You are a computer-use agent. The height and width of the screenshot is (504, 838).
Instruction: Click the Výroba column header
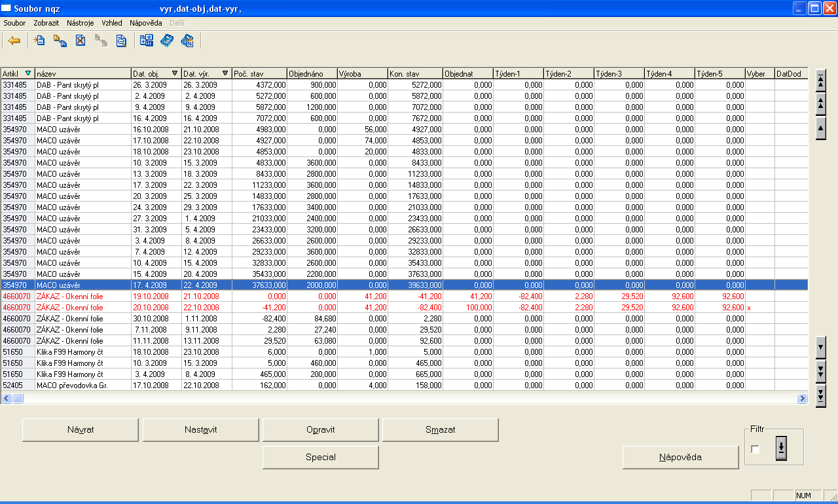(x=362, y=73)
